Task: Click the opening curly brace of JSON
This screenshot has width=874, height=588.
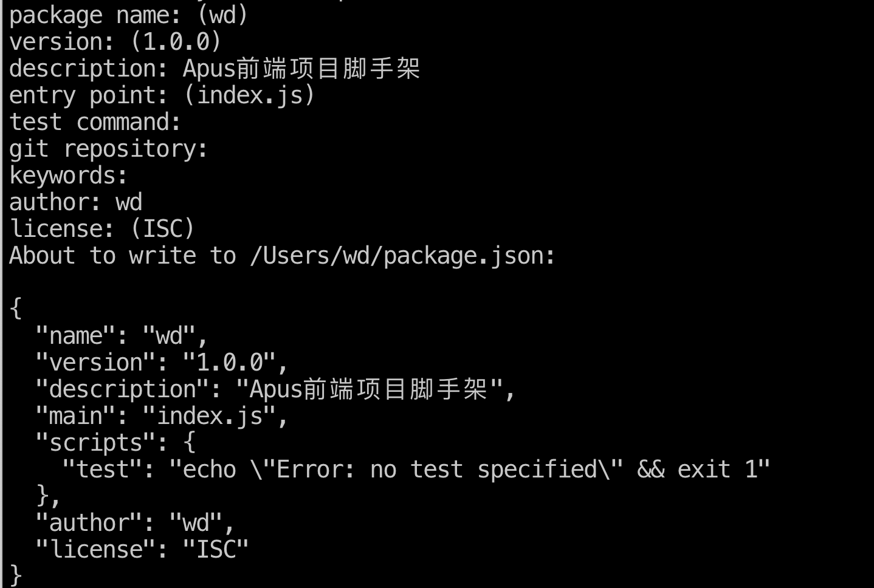Action: [16, 309]
